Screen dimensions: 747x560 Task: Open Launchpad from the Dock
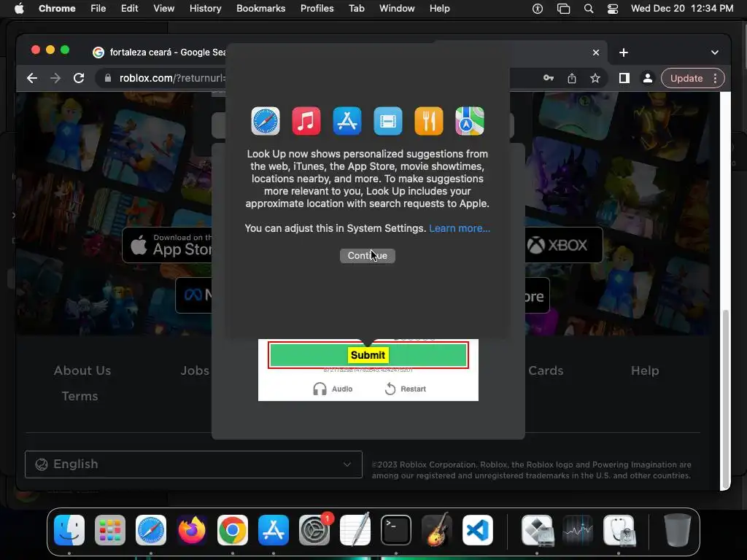pos(110,530)
